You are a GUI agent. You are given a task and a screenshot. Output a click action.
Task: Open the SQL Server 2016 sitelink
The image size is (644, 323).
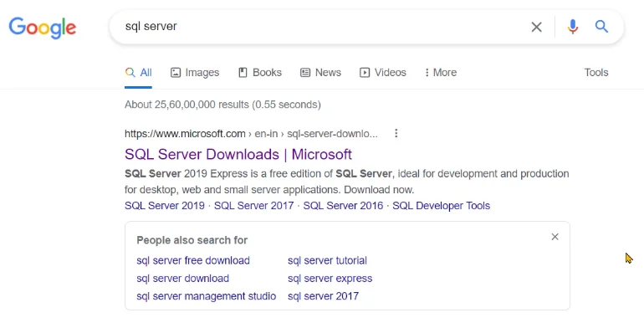tap(343, 206)
